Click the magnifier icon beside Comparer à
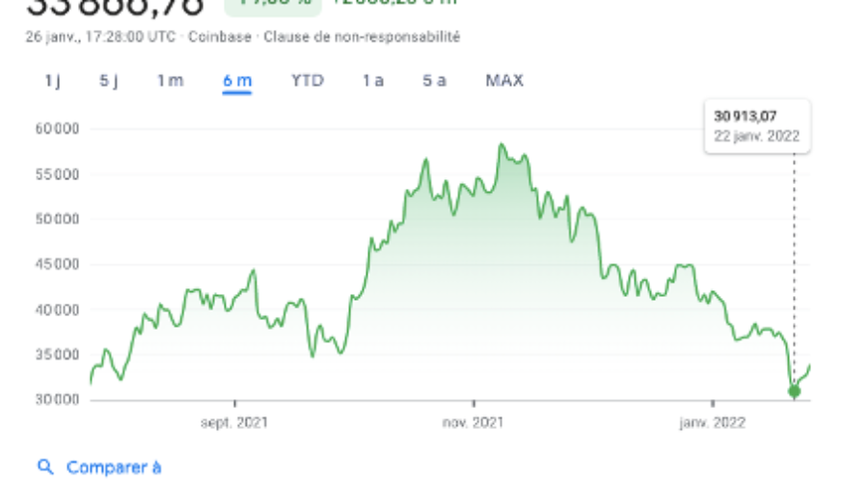 coord(45,468)
